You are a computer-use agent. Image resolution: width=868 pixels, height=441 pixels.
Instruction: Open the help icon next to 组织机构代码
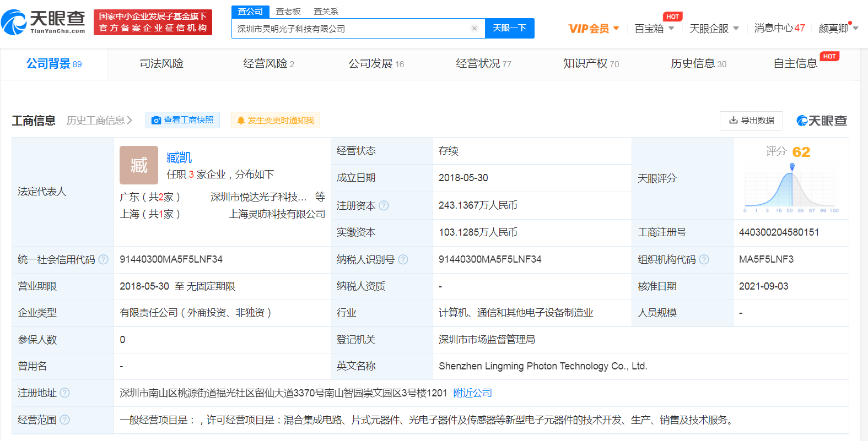tap(704, 259)
